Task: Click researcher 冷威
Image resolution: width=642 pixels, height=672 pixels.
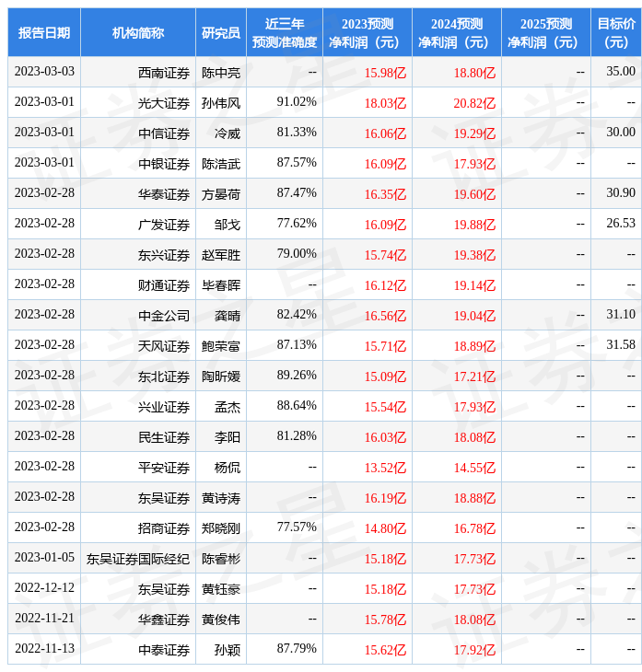Action: point(228,133)
